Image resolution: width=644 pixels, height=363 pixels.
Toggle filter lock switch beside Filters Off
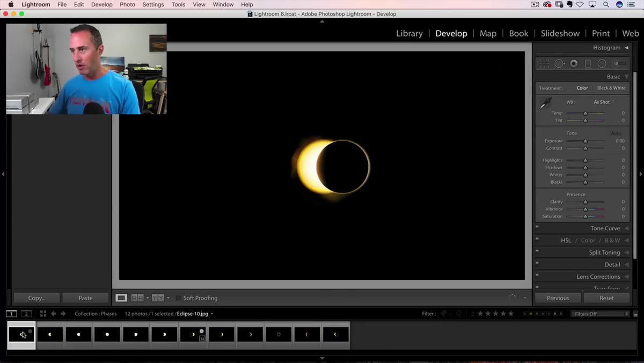636,314
